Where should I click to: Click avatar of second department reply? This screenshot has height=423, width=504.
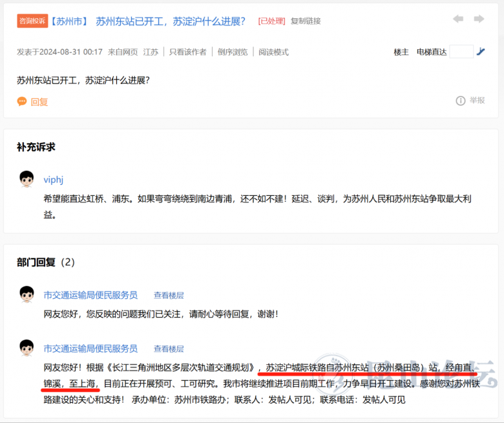(x=26, y=348)
